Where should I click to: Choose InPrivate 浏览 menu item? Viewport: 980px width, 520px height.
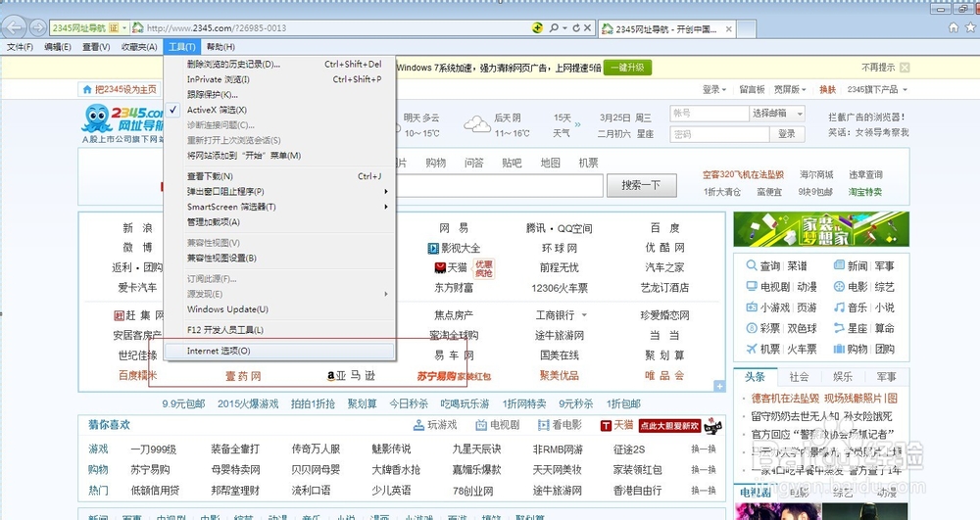click(280, 79)
